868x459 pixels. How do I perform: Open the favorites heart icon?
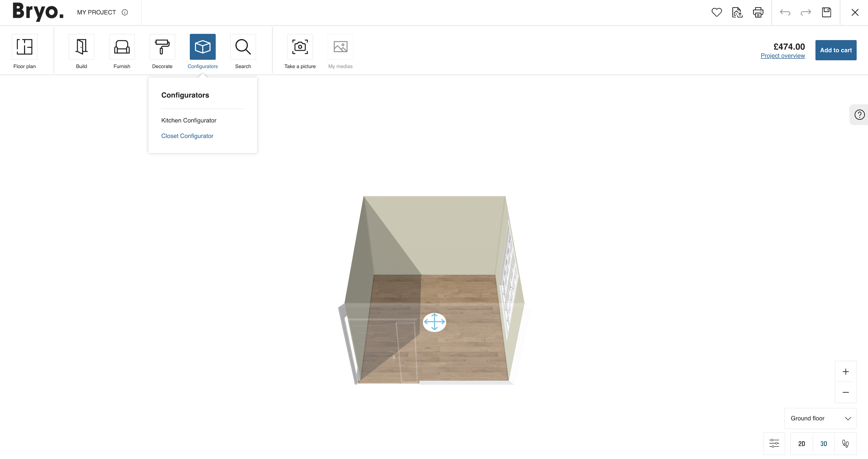(x=716, y=12)
